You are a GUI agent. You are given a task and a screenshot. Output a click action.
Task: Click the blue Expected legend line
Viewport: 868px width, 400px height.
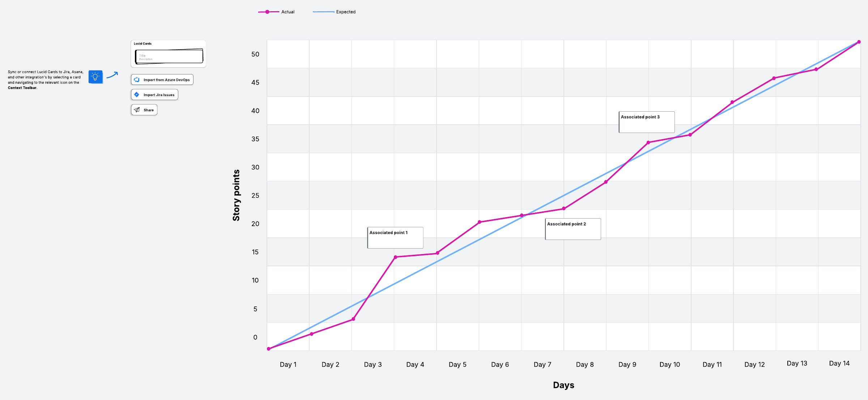tap(323, 12)
